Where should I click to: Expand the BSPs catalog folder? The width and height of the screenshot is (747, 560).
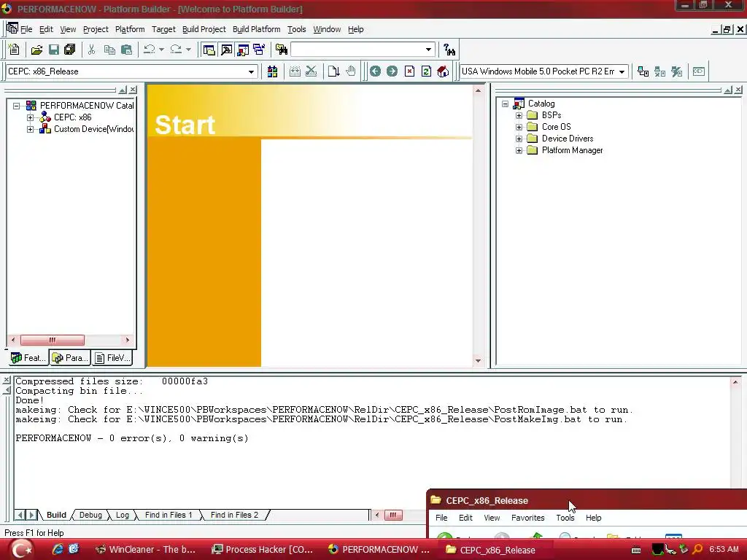click(519, 115)
